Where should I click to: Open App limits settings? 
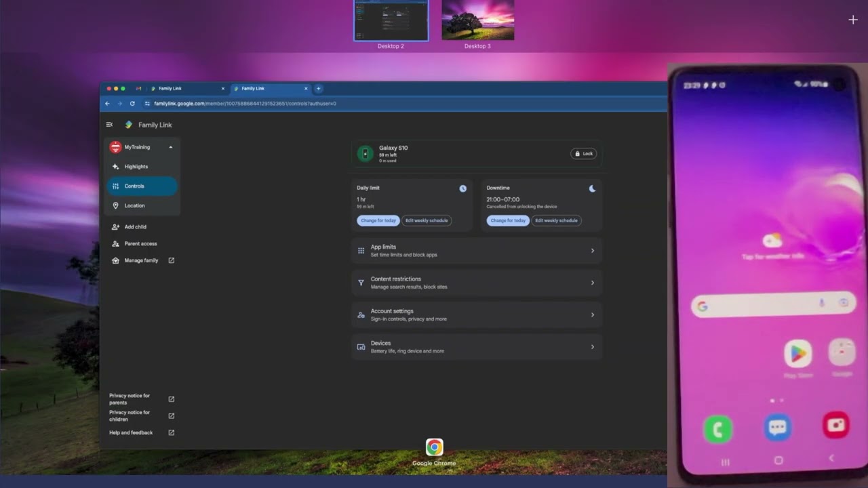tap(477, 251)
